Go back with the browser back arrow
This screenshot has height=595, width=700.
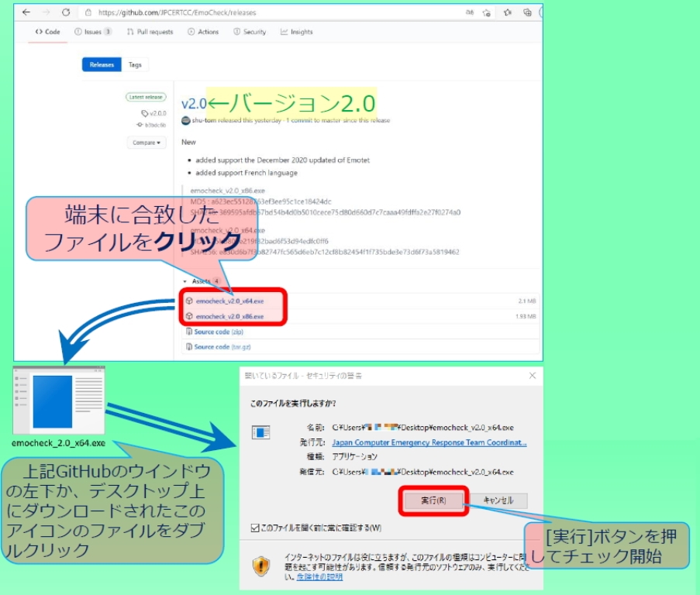pyautogui.click(x=26, y=12)
